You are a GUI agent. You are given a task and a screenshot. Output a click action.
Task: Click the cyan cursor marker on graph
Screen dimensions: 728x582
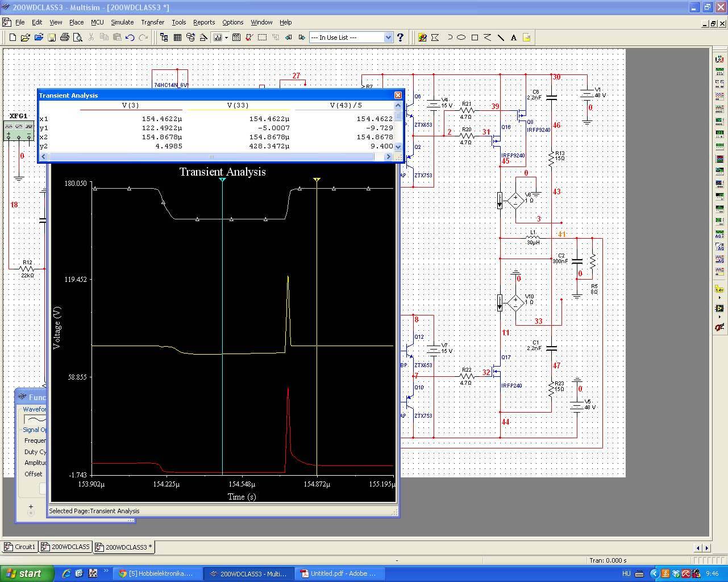(x=222, y=180)
